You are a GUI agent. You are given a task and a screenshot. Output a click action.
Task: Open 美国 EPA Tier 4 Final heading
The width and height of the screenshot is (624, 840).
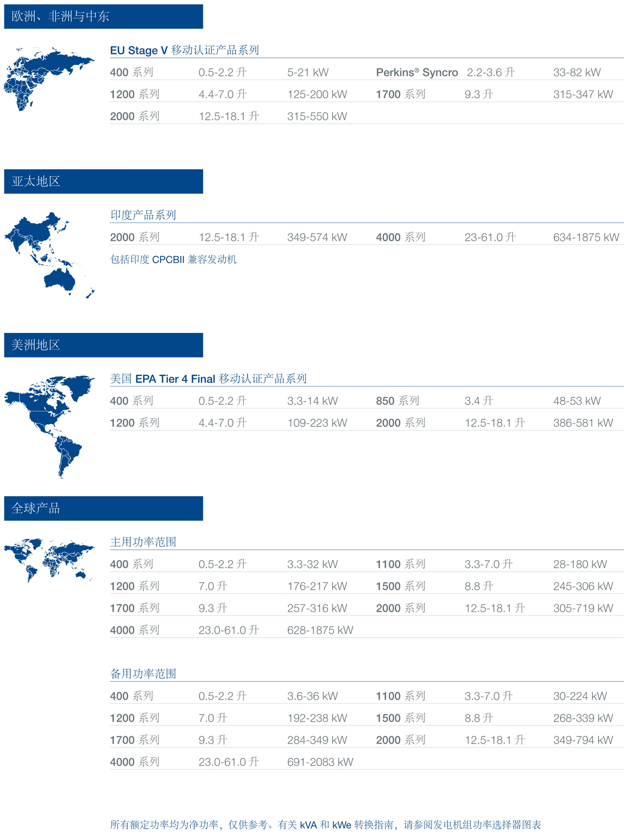click(x=208, y=379)
